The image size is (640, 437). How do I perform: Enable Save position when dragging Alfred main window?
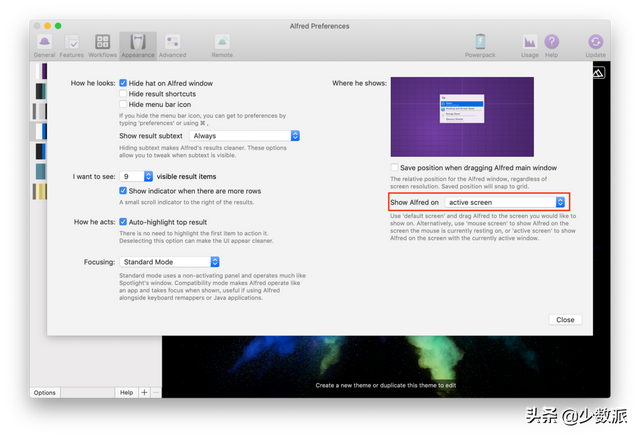(x=394, y=167)
